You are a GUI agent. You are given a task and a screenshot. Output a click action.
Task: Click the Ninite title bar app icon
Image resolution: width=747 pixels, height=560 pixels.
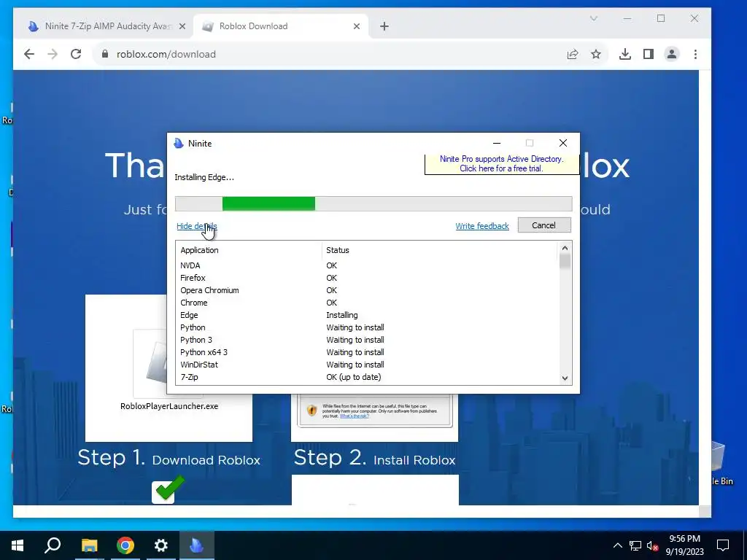[179, 144]
